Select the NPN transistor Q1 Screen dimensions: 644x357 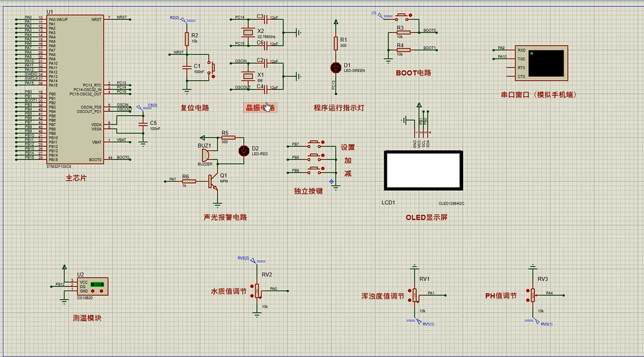point(213,181)
